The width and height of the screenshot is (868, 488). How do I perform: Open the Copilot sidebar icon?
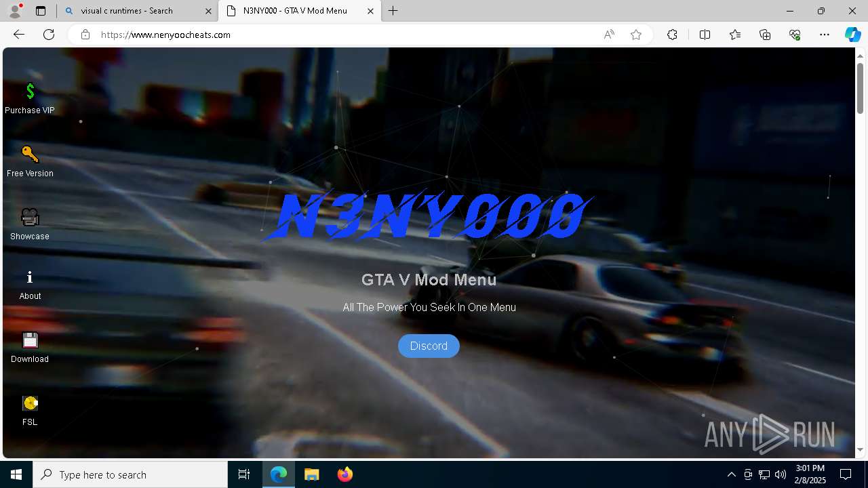852,35
